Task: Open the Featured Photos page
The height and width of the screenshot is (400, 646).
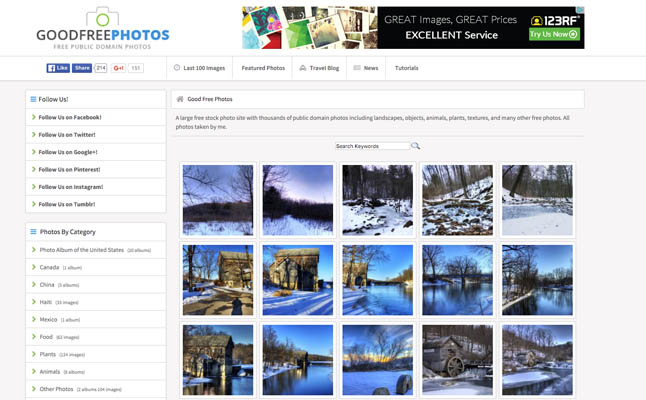Action: tap(263, 68)
